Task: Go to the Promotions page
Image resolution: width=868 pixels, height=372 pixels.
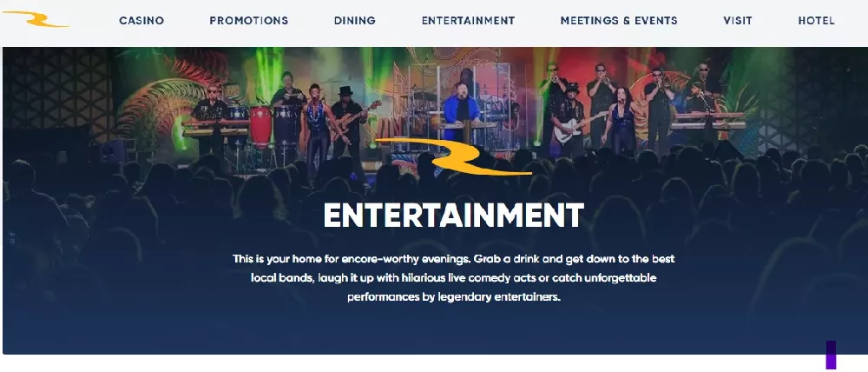Action: pos(248,21)
